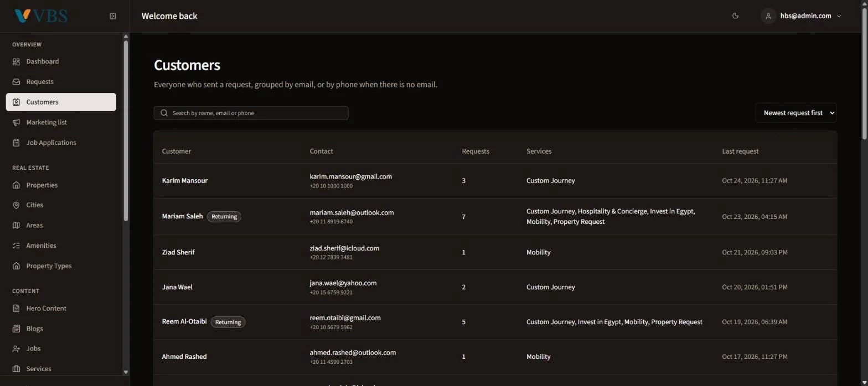
Task: Open Karim Mansour customer row
Action: [x=495, y=181]
